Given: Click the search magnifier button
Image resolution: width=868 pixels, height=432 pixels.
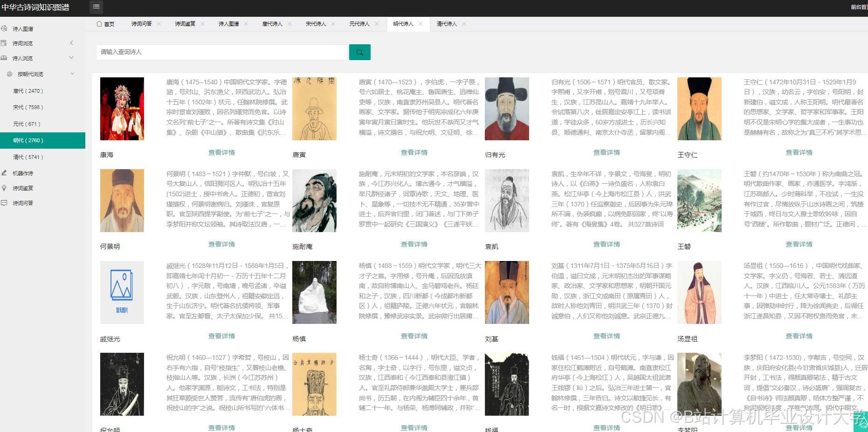Looking at the screenshot, I should [359, 52].
